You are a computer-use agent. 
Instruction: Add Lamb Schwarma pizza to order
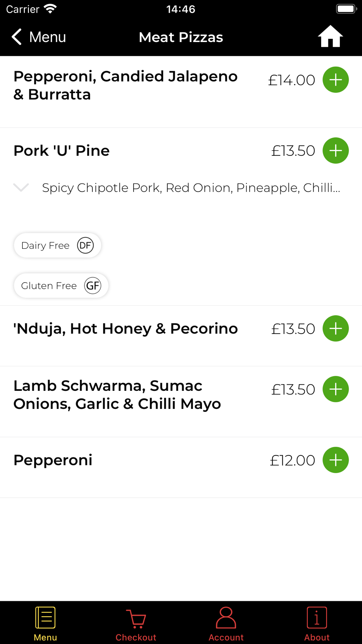point(336,389)
